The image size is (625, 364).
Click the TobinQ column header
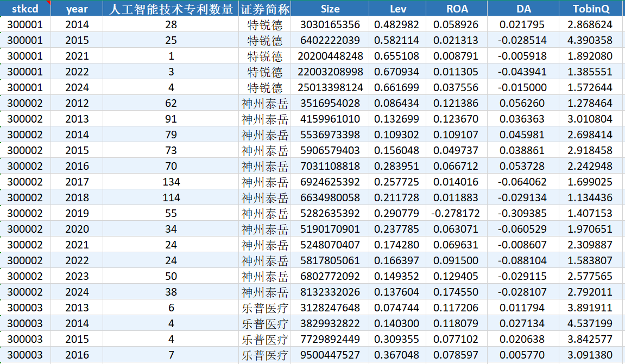pos(591,9)
